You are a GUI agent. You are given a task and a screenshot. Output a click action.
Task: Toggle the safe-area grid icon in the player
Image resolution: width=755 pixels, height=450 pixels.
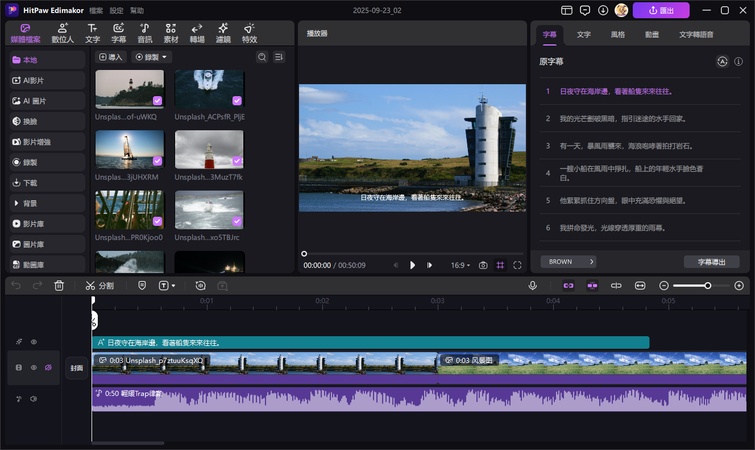[500, 265]
